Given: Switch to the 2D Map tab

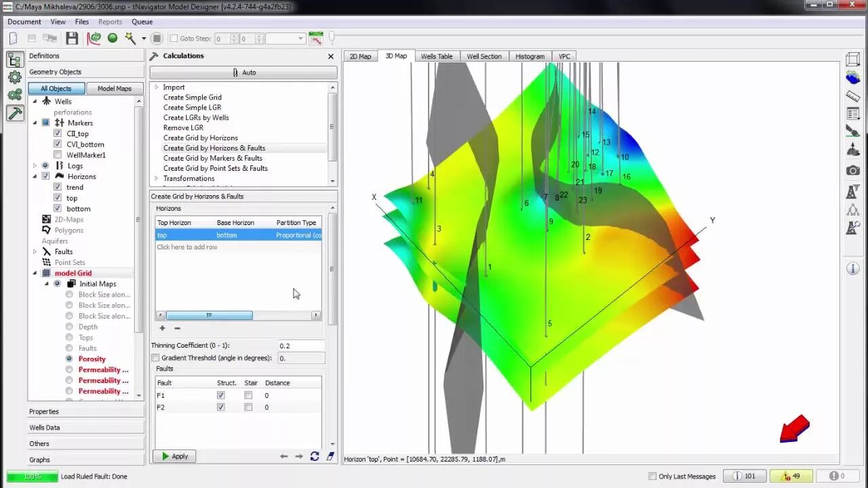Looking at the screenshot, I should 360,56.
